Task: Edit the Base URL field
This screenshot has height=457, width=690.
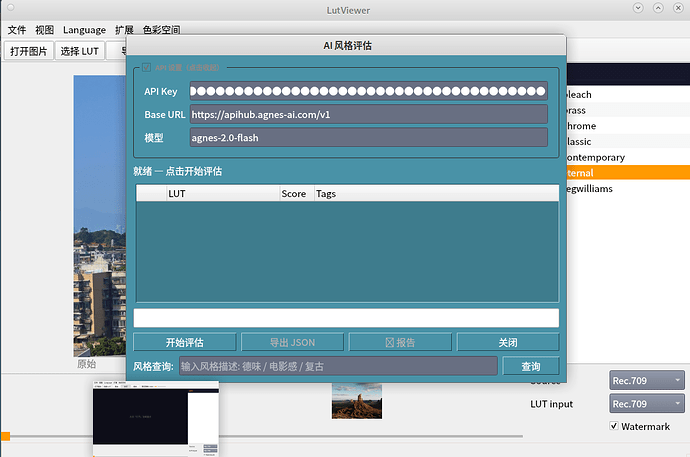Action: [x=369, y=114]
